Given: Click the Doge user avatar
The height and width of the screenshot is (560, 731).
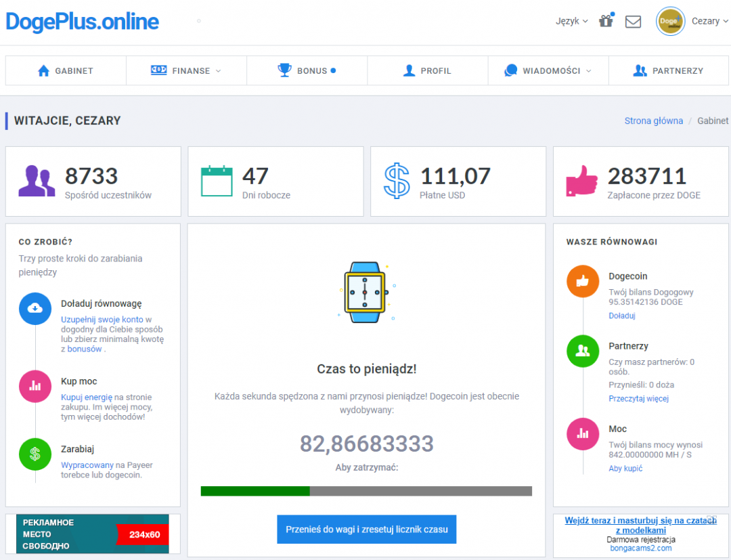Looking at the screenshot, I should pos(670,22).
